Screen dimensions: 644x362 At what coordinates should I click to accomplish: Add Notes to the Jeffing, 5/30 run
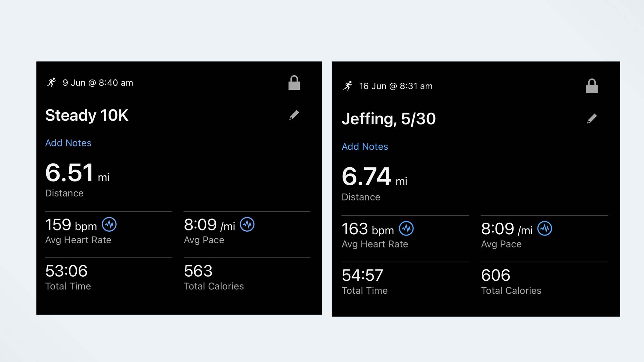pos(365,147)
